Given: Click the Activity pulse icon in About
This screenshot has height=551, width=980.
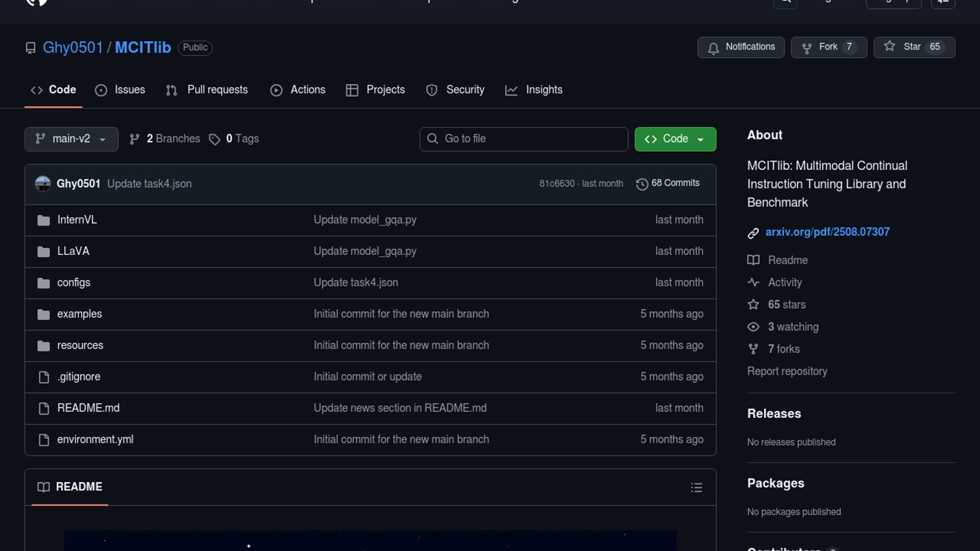Looking at the screenshot, I should 753,282.
